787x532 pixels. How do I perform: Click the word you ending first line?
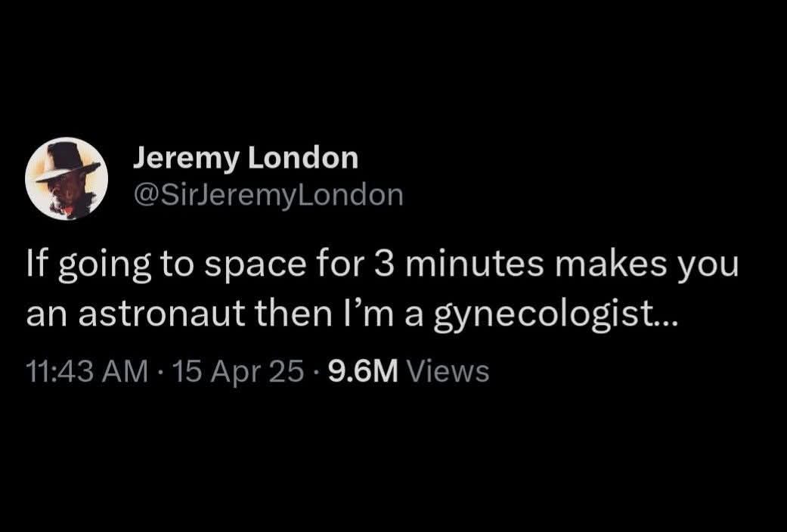pyautogui.click(x=708, y=266)
